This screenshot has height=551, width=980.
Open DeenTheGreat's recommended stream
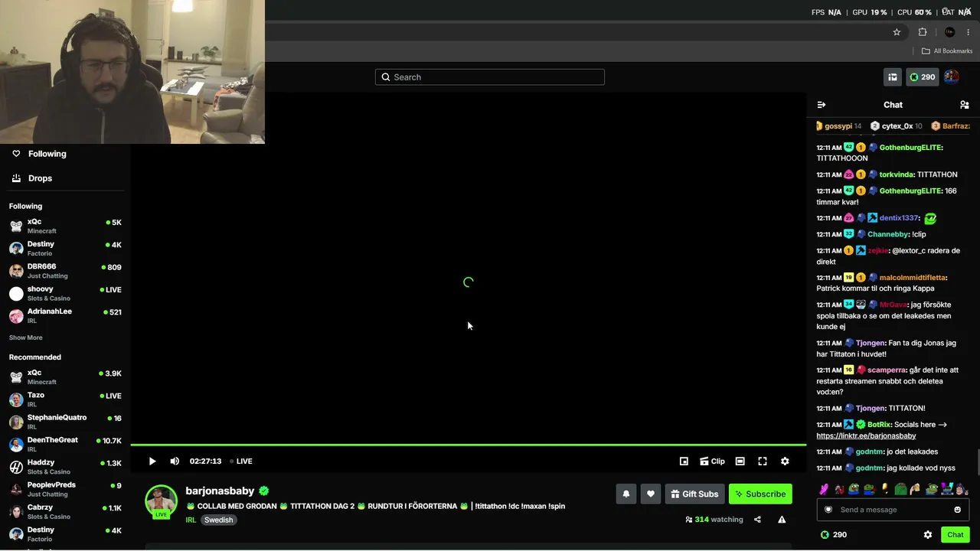[65, 445]
